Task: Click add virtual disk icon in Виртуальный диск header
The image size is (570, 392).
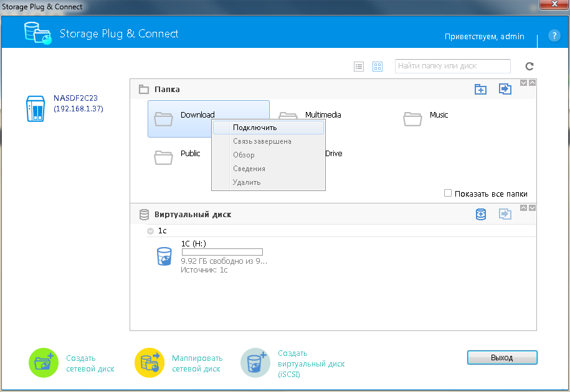Action: click(x=480, y=214)
